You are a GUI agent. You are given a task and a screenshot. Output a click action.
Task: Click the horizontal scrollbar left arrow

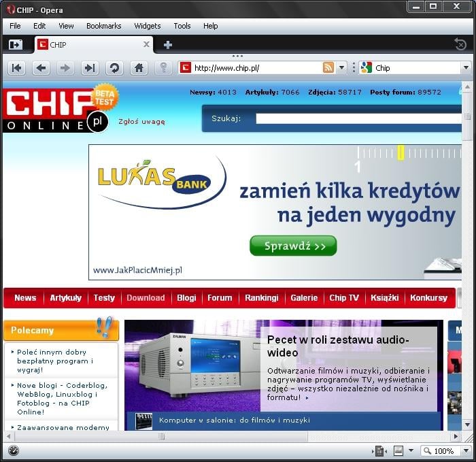tap(8, 437)
